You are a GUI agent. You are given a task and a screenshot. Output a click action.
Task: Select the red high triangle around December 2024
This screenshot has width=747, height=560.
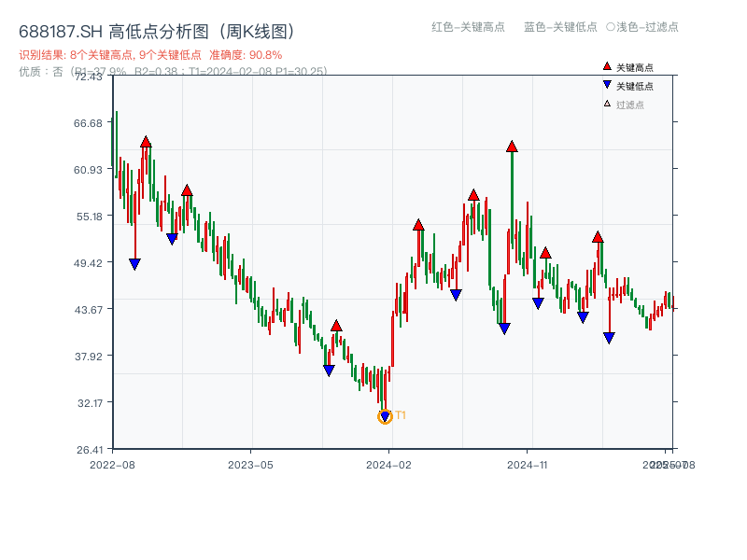pos(545,253)
